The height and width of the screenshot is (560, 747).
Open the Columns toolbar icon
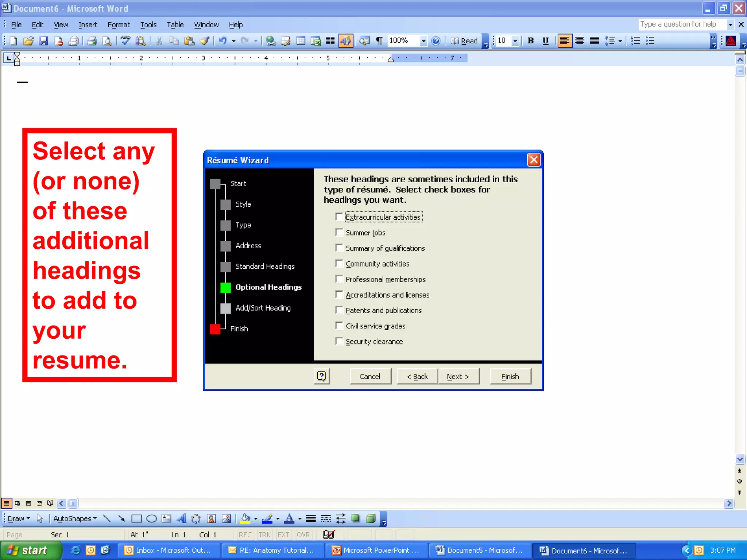point(330,41)
